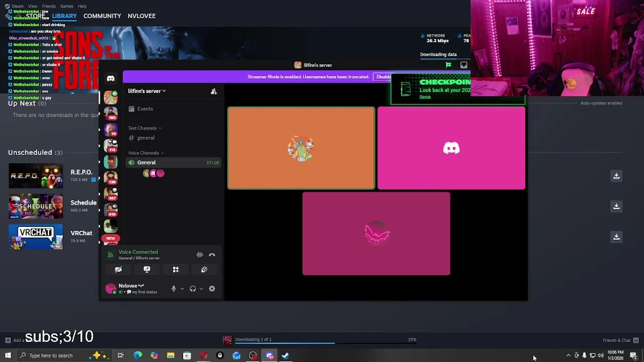This screenshot has height=362, width=644.
Task: Open Windows Start menu
Action: tap(8, 355)
